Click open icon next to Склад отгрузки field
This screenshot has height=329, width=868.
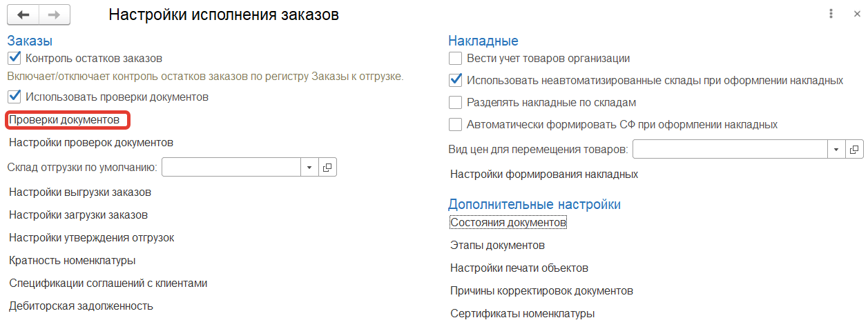(x=327, y=167)
